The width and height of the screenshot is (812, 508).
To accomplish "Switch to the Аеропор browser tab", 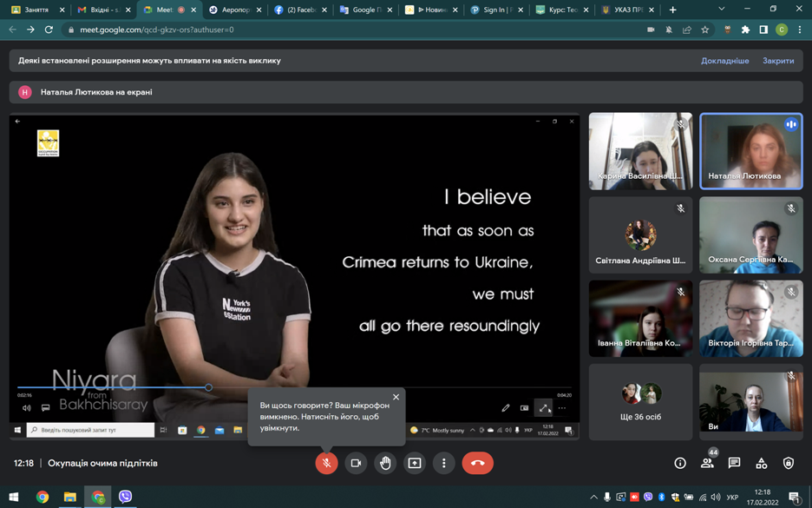I will 235,10.
